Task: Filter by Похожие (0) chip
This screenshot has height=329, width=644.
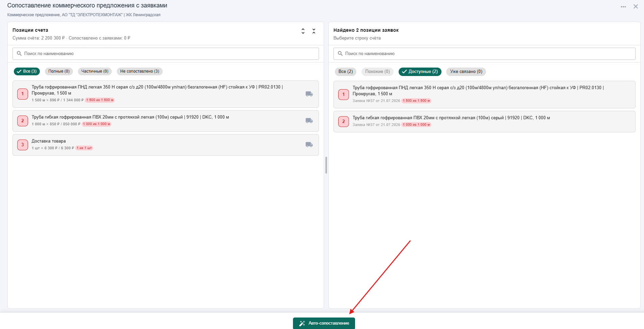Action: pyautogui.click(x=377, y=72)
